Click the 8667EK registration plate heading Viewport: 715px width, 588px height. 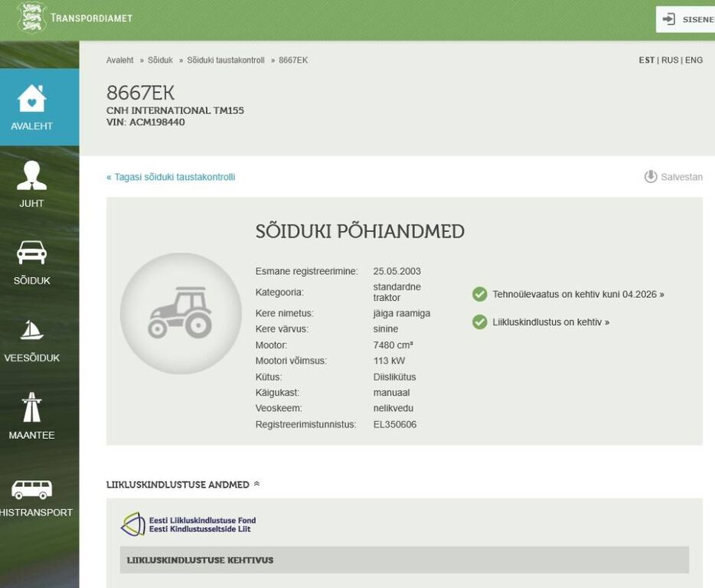(x=140, y=93)
